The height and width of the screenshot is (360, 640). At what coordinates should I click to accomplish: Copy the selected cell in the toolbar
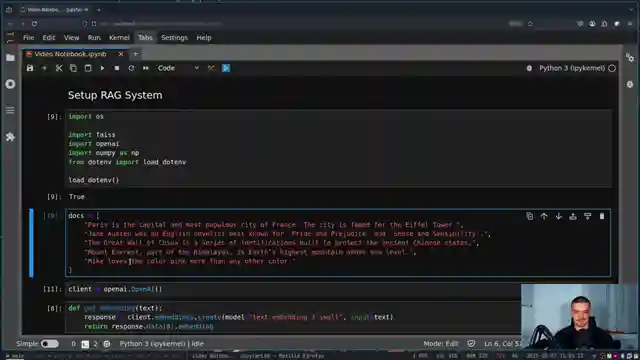73,68
